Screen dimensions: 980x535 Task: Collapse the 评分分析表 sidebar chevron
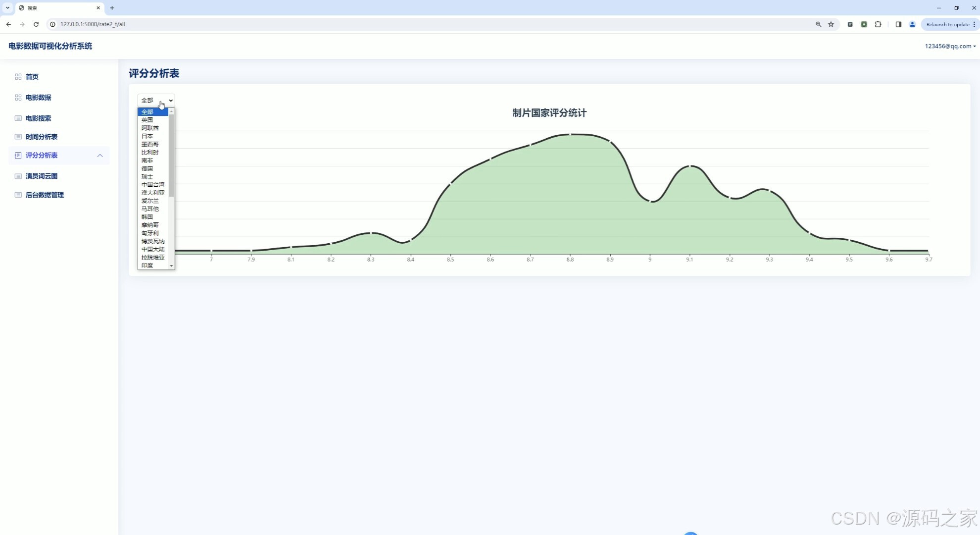[100, 156]
